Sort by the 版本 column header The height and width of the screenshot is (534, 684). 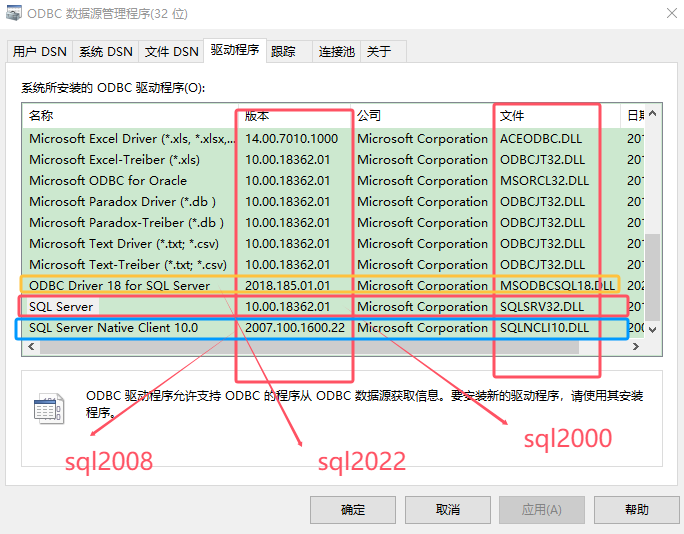click(295, 116)
